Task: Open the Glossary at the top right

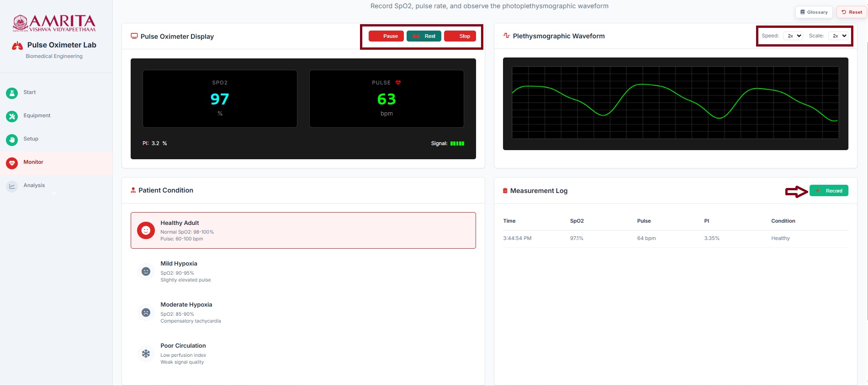Action: coord(814,12)
